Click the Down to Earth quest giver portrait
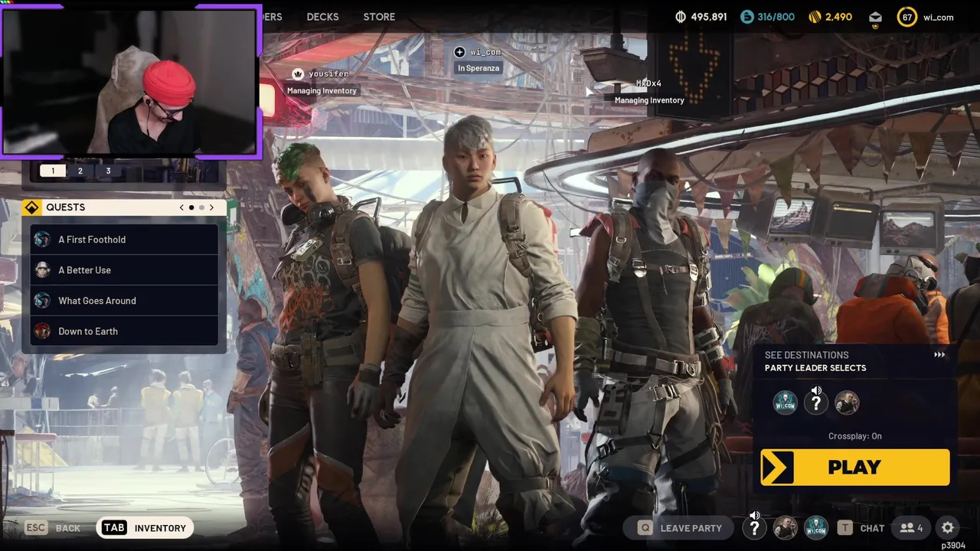Image resolution: width=980 pixels, height=551 pixels. point(42,331)
